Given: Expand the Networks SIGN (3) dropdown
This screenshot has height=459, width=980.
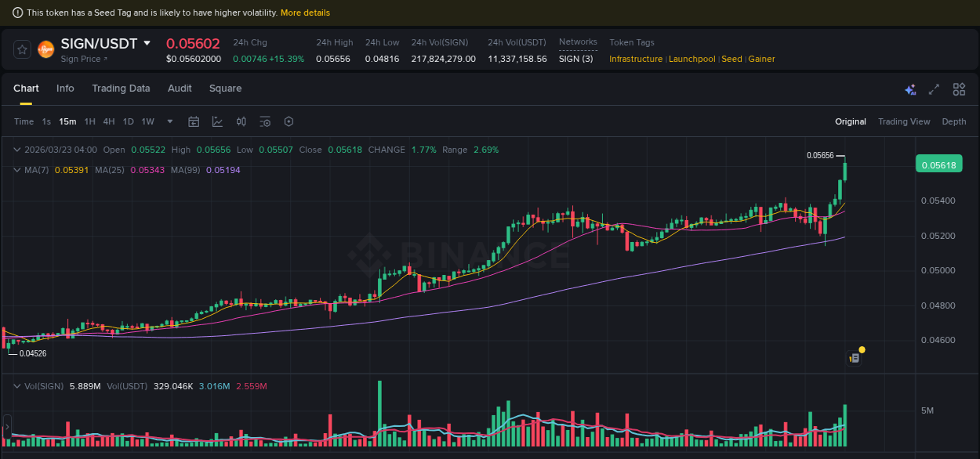Looking at the screenshot, I should tap(576, 58).
